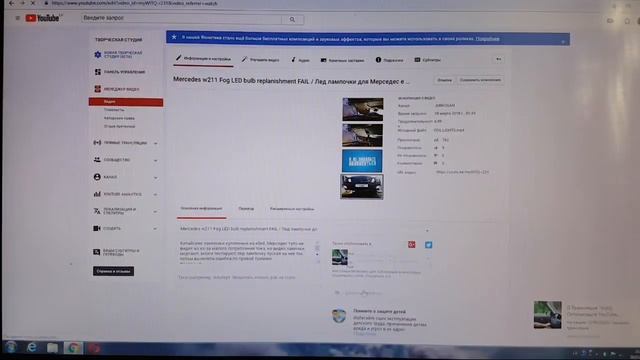Open the Конечные заставки tab
This screenshot has width=640, height=360.
point(342,60)
